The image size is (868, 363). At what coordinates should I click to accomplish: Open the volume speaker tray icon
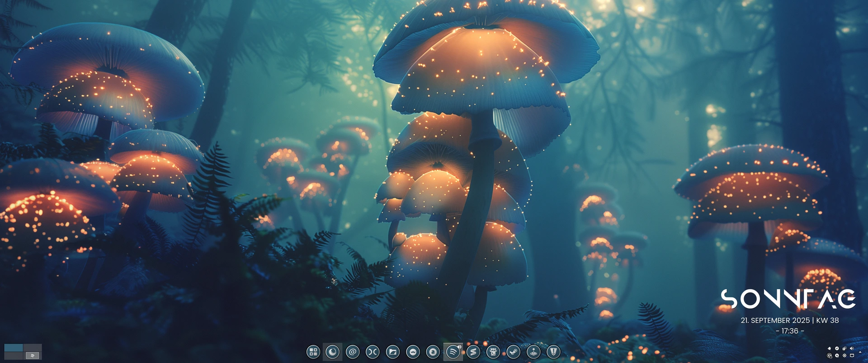[x=852, y=349]
